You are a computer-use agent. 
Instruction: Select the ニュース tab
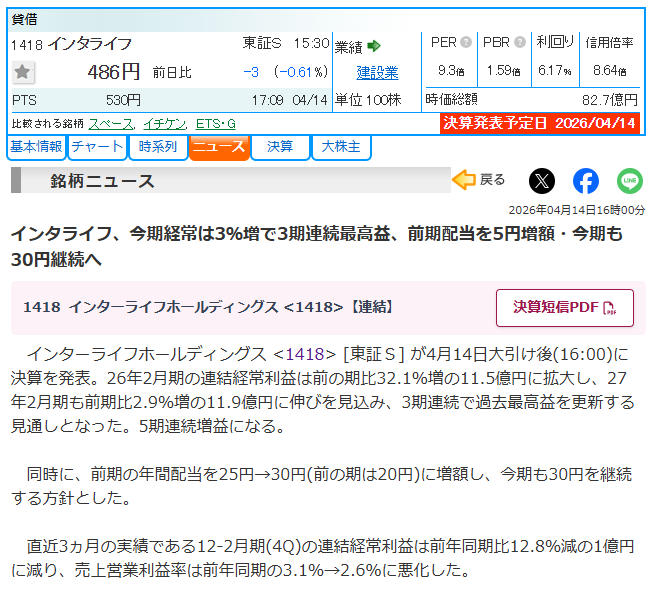pyautogui.click(x=219, y=147)
